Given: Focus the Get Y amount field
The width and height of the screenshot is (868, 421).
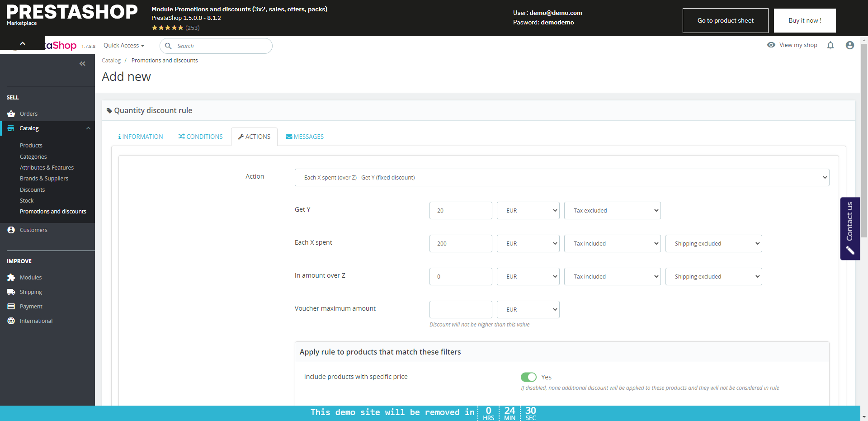Looking at the screenshot, I should click(x=461, y=211).
